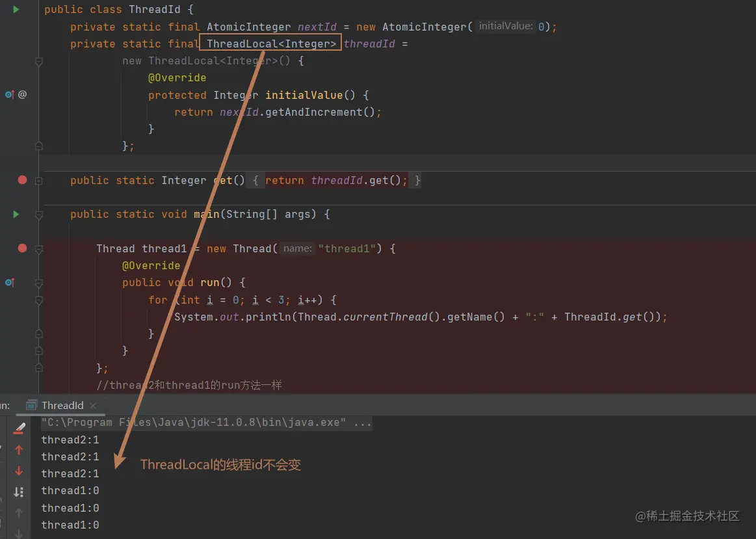Click fold end marker at run() closing brace
This screenshot has width=756, height=539.
click(x=39, y=350)
